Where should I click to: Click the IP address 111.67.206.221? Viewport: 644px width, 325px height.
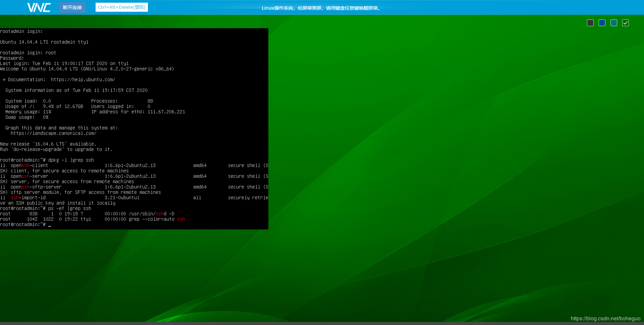pos(166,112)
